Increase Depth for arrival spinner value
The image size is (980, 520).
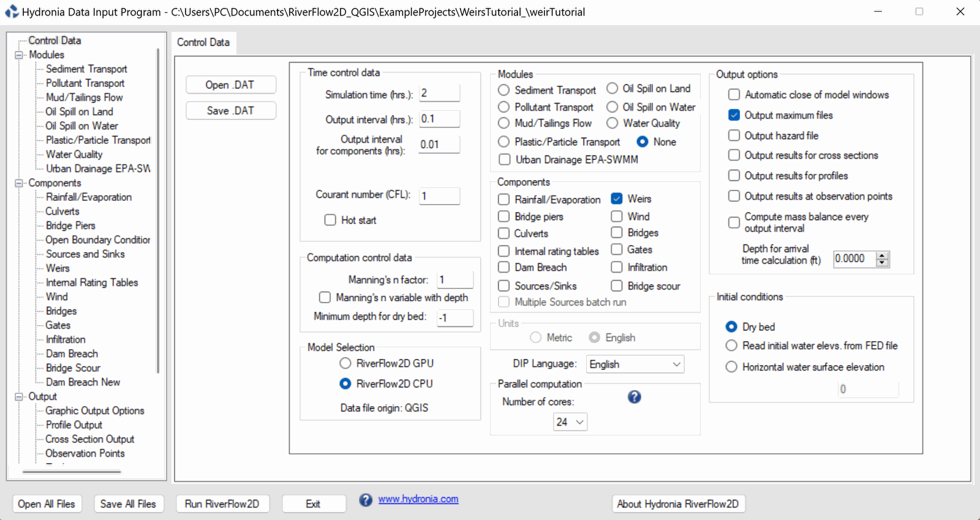coord(882,255)
